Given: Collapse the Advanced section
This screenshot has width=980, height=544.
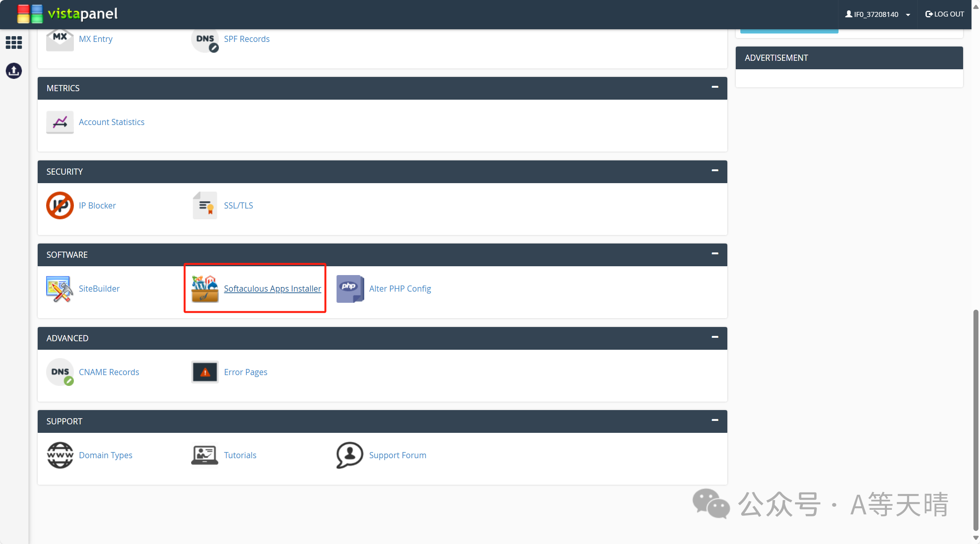Looking at the screenshot, I should 715,337.
